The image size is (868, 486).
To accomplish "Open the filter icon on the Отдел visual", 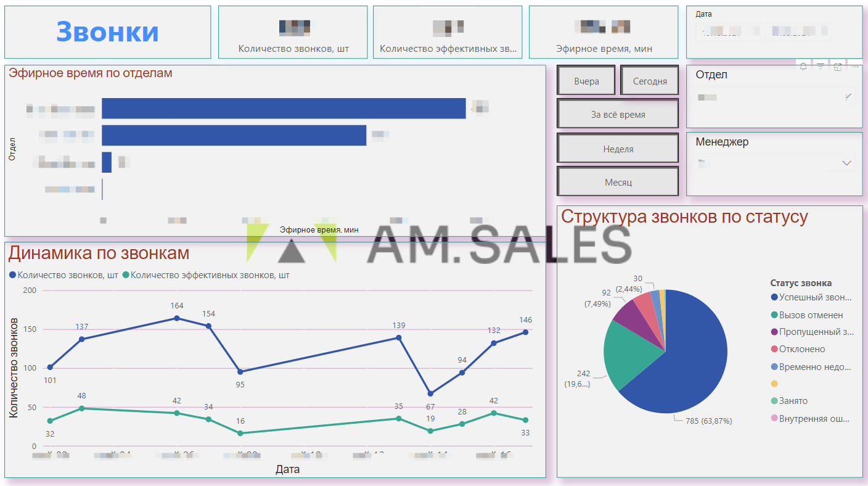I will pyautogui.click(x=821, y=67).
